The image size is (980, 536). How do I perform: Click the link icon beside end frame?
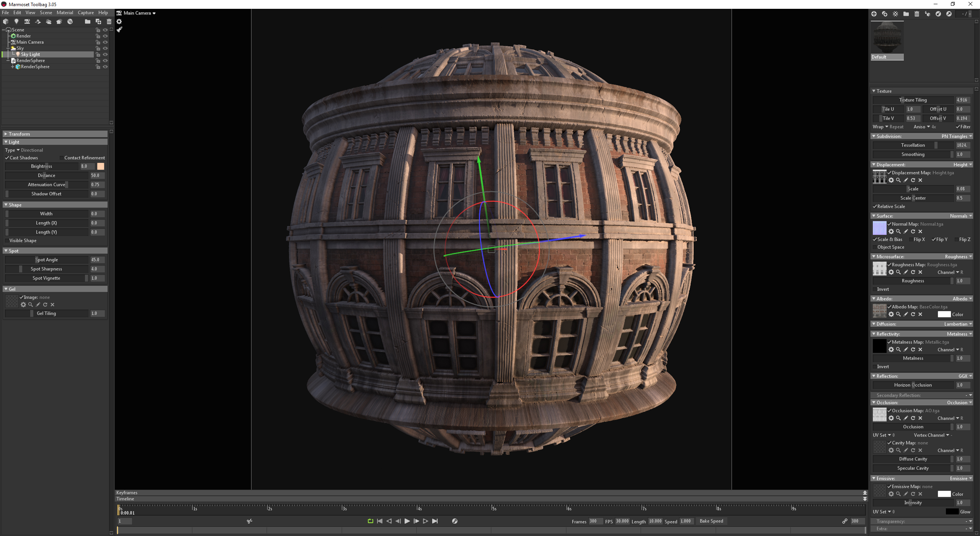(x=845, y=521)
